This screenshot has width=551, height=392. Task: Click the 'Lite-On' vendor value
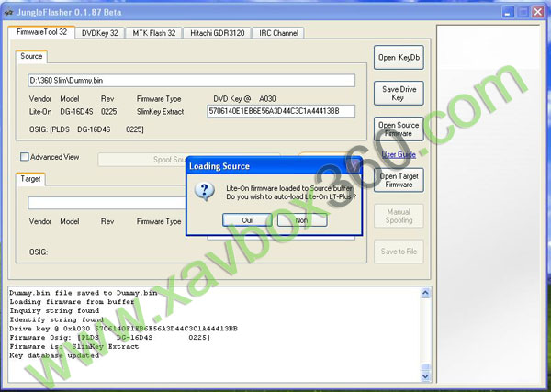pos(40,112)
